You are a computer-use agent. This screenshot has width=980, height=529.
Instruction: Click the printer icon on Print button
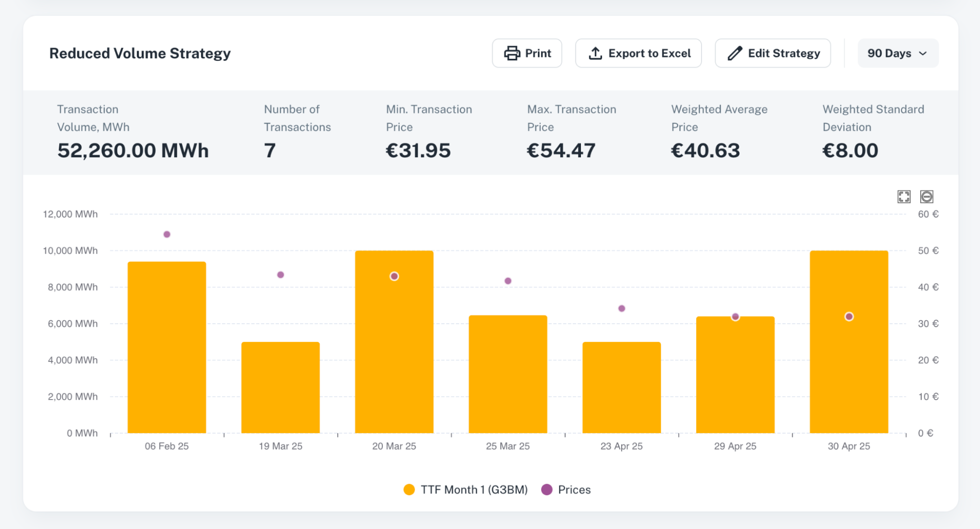(512, 53)
